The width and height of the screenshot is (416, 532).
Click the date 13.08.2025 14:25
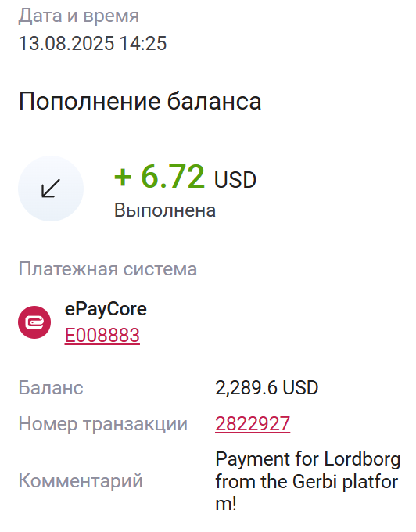[92, 44]
